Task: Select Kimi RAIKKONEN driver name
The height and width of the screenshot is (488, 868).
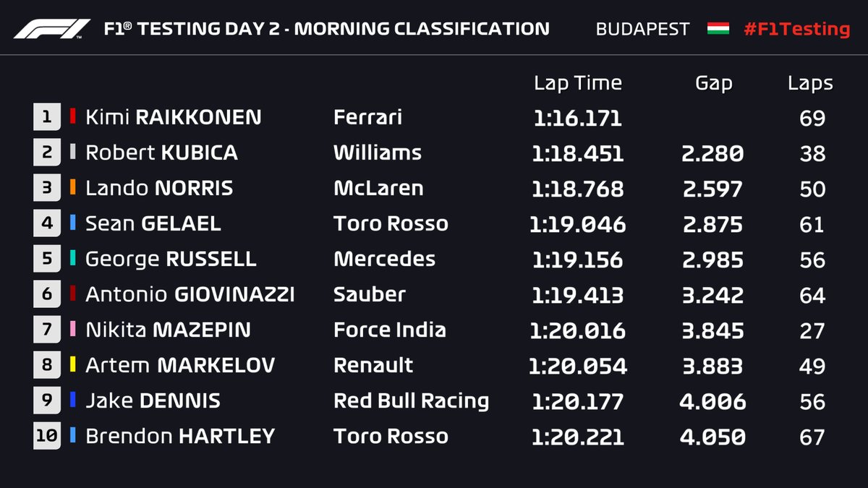Action: [x=174, y=117]
